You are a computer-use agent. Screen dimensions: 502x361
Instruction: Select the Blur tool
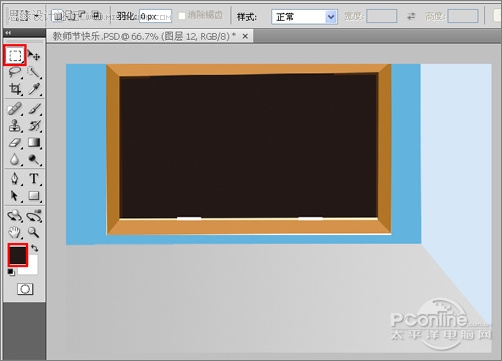point(15,159)
